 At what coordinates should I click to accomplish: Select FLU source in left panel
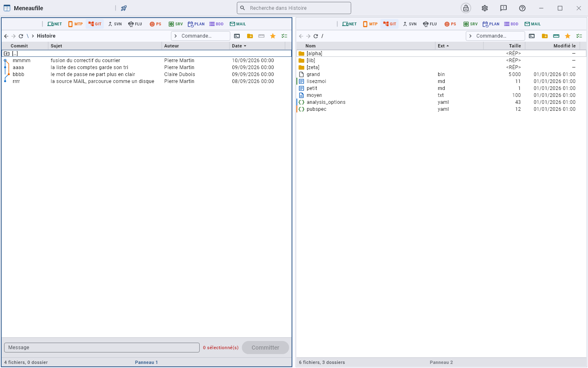[x=135, y=24]
